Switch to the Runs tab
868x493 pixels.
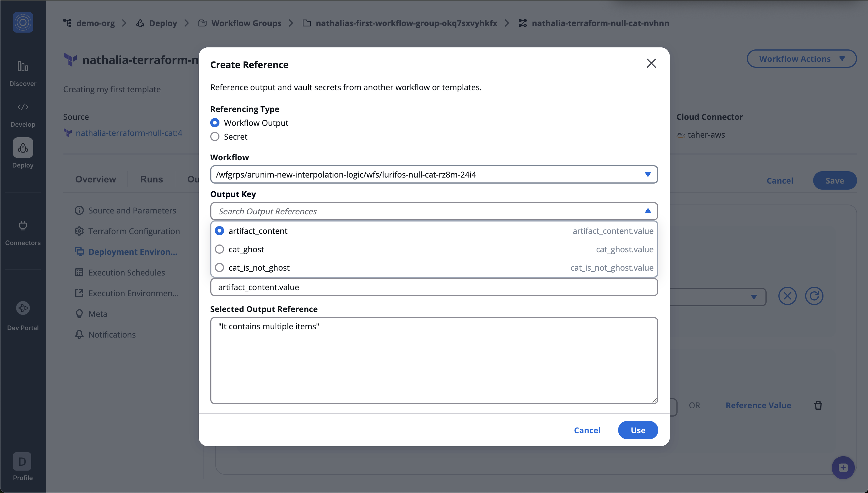(x=151, y=180)
